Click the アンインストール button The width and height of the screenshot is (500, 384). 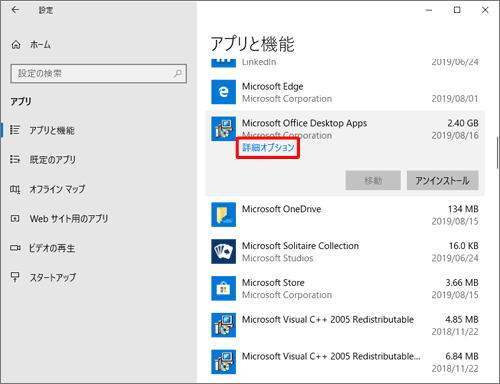click(443, 180)
